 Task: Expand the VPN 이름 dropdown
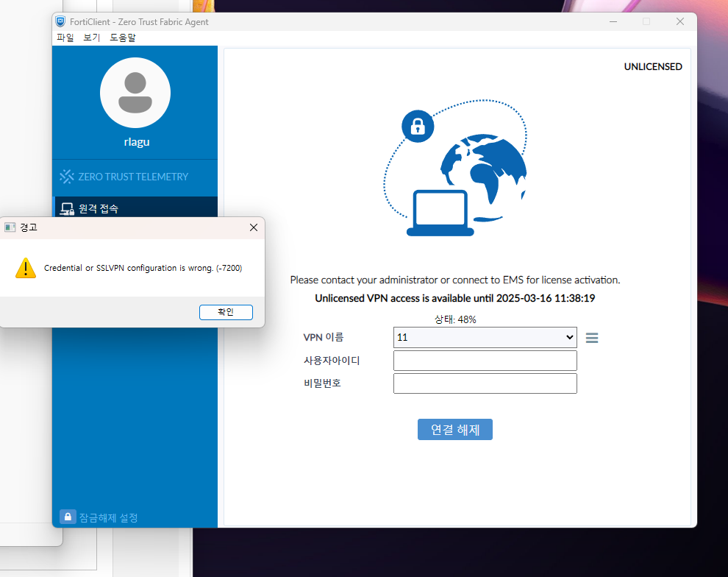(x=485, y=337)
